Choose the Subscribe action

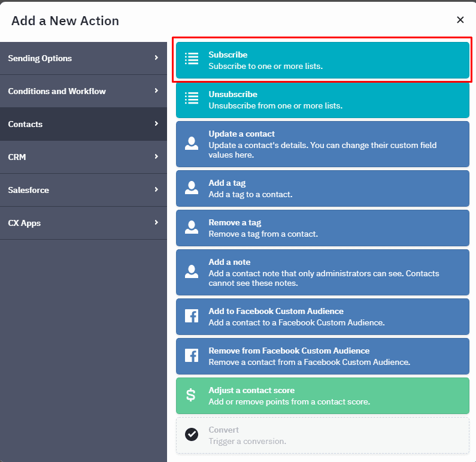tap(323, 60)
